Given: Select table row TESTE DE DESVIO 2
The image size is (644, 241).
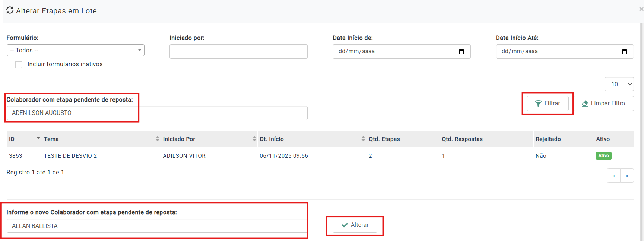Looking at the screenshot, I should [70, 156].
